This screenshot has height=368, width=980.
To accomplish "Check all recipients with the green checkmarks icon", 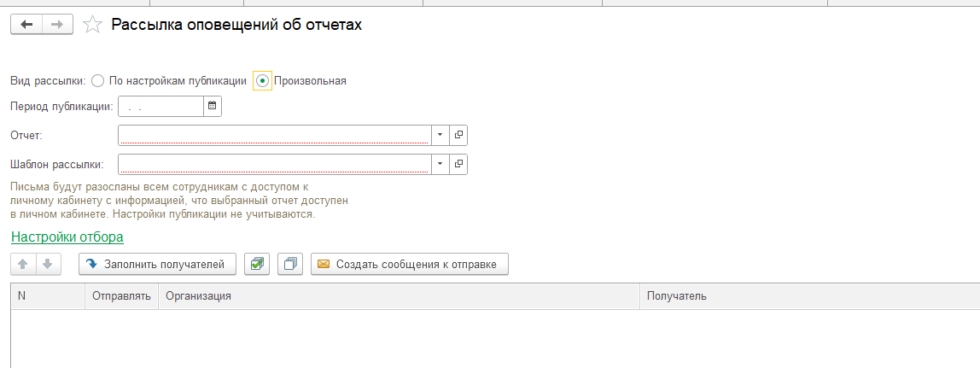I will pos(257,265).
